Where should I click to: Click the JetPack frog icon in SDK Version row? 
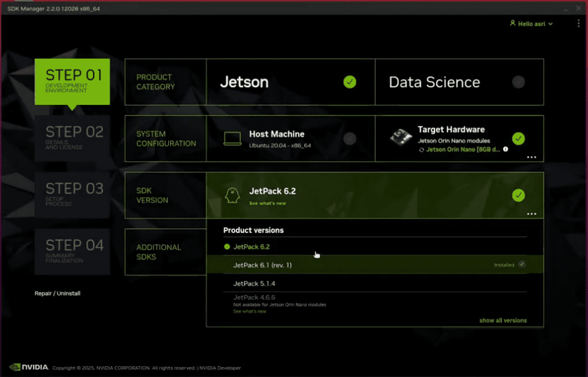232,194
